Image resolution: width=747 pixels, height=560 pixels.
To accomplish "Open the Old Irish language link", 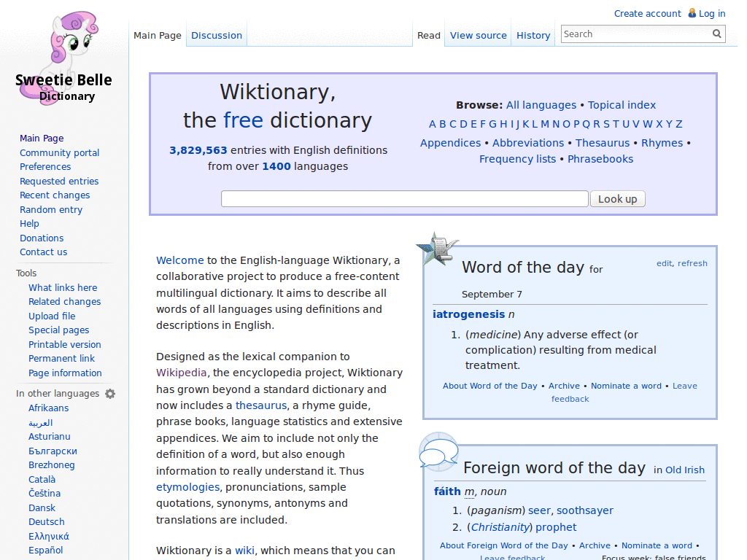I will pos(685,470).
